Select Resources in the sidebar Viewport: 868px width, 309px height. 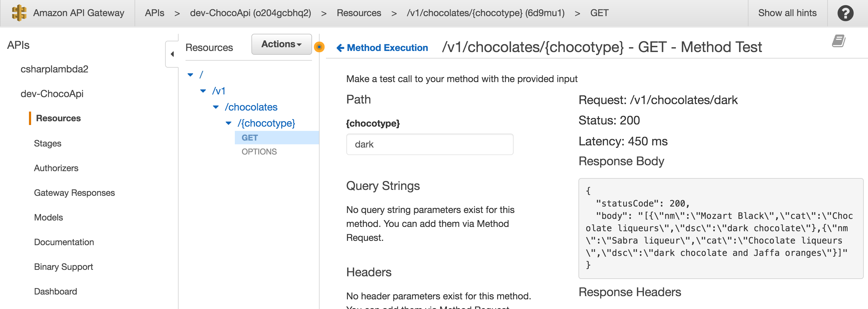coord(58,118)
